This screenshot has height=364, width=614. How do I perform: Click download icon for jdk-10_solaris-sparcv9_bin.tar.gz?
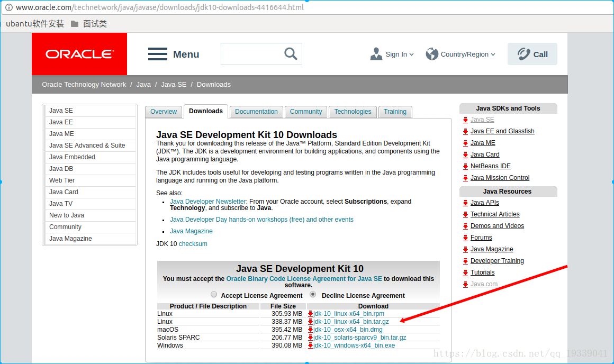tap(310, 338)
